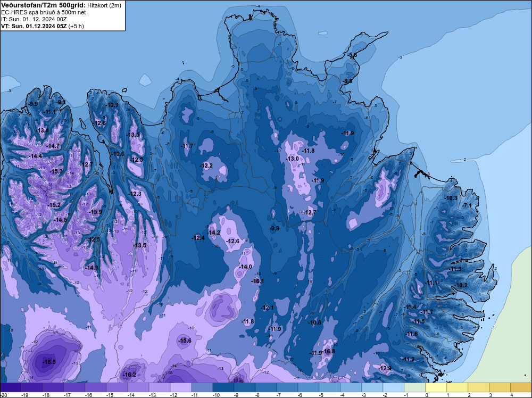Click the -8.8 temperature label
The width and height of the screenshot is (532, 398).
pyautogui.click(x=348, y=81)
